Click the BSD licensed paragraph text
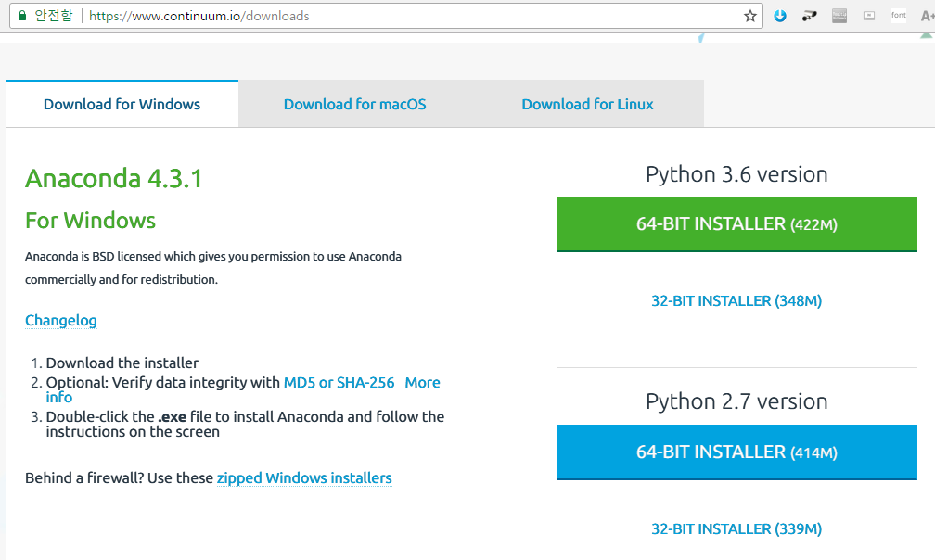The image size is (935, 560). pyautogui.click(x=213, y=268)
